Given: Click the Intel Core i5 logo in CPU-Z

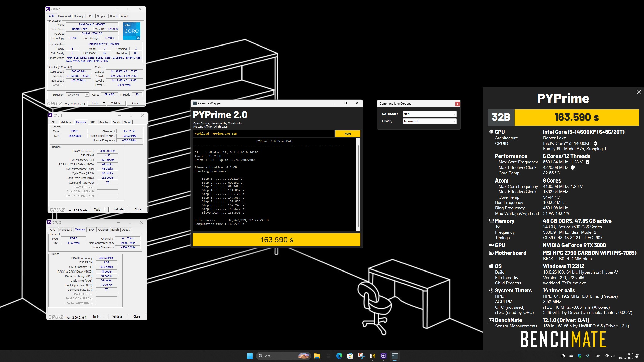Looking at the screenshot, I should (x=131, y=31).
